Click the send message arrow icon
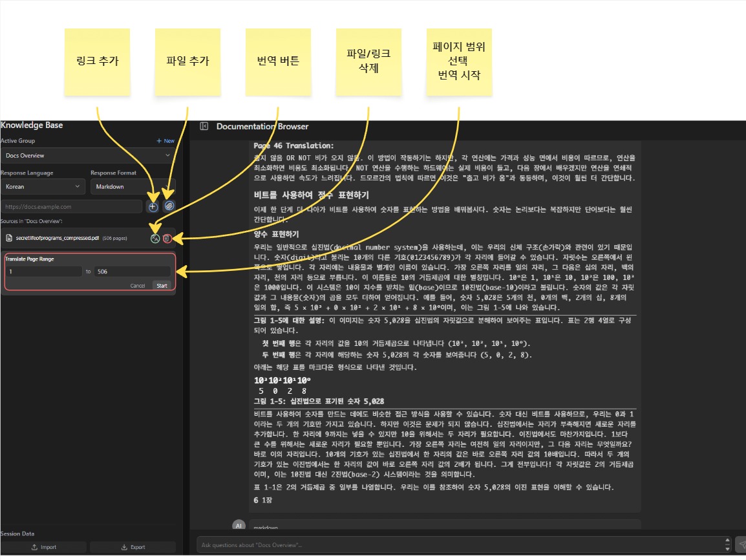Viewport: 746px width, 560px height. coord(741,544)
